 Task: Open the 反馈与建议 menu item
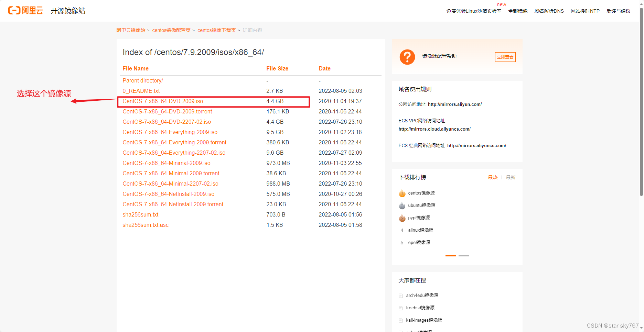618,11
